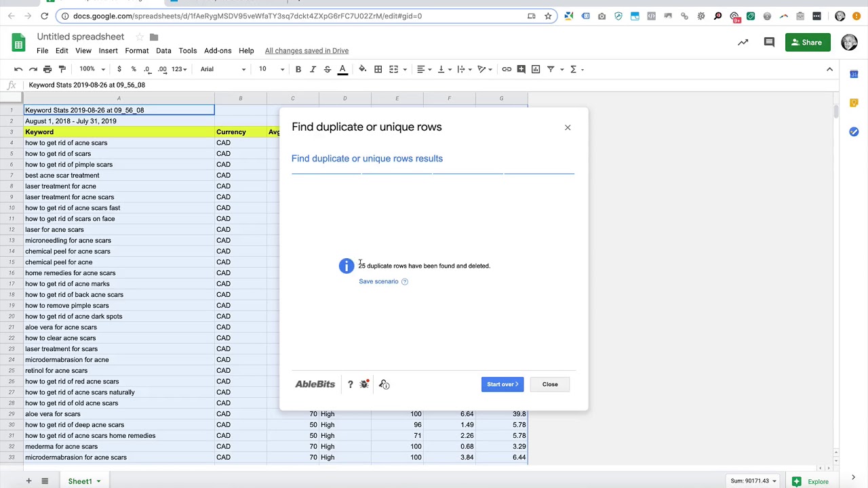868x488 pixels.
Task: Insert comment from toolbar
Action: click(521, 69)
